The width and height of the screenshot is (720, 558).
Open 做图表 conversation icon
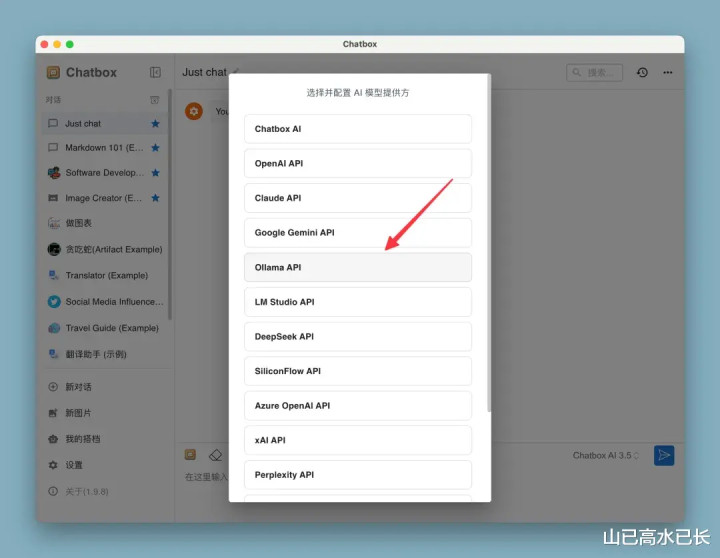(54, 223)
